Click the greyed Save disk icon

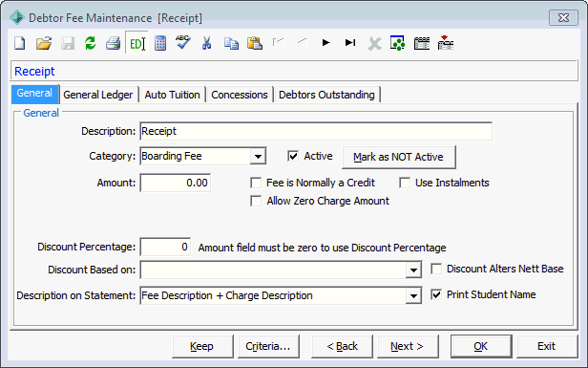[68, 43]
